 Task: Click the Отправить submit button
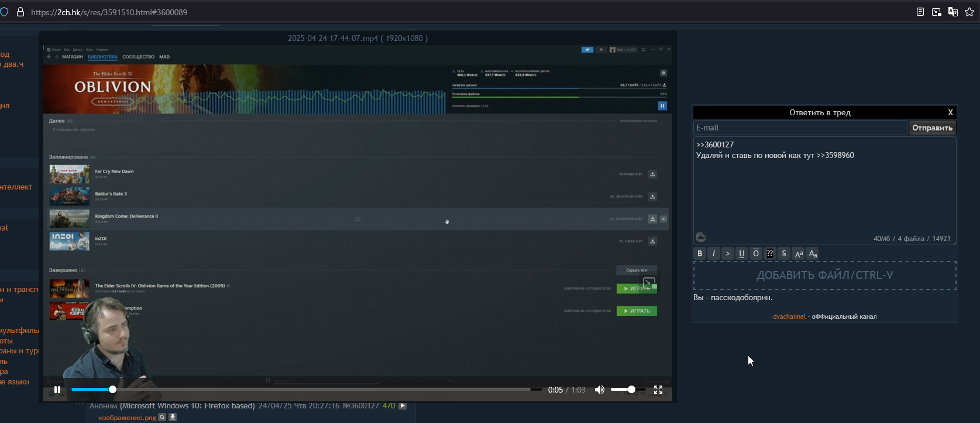click(933, 128)
